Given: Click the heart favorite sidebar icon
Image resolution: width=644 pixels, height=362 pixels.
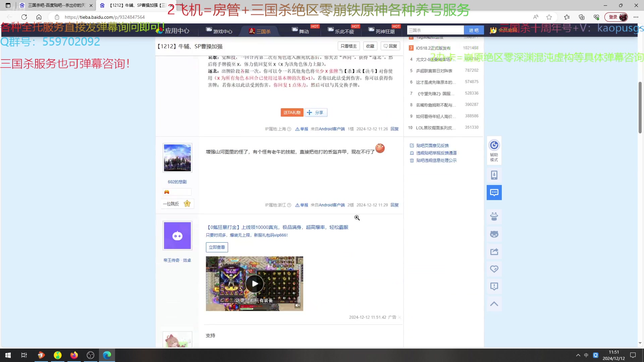Looking at the screenshot, I should coord(494,269).
